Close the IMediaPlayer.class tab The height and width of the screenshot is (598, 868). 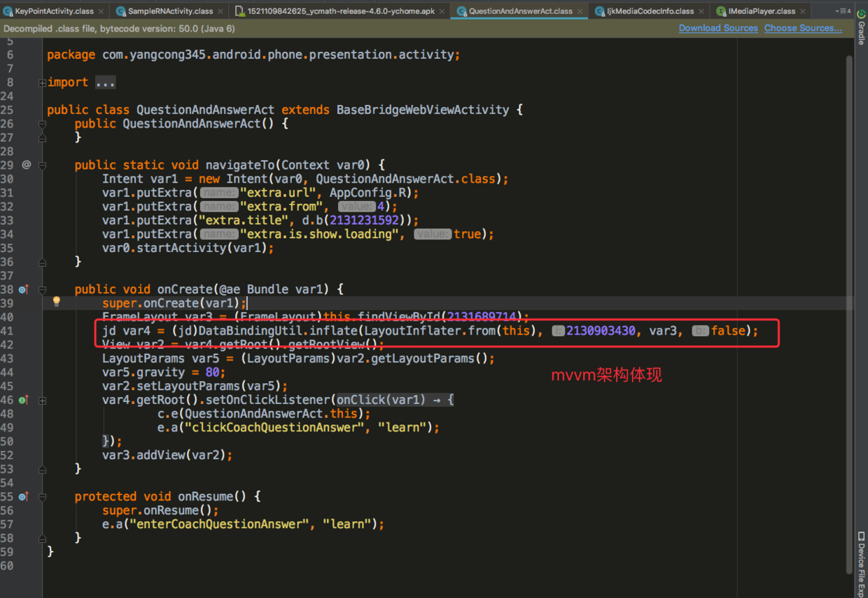click(804, 11)
